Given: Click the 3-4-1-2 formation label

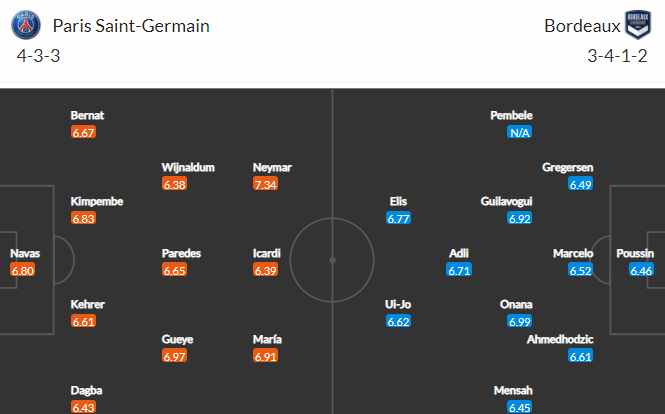Looking at the screenshot, I should (617, 56).
